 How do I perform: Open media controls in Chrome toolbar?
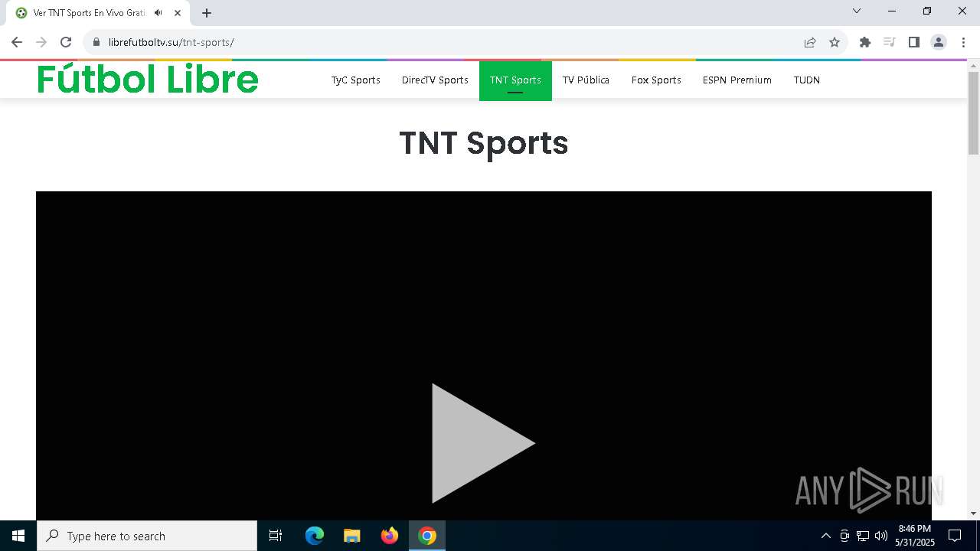pos(890,42)
